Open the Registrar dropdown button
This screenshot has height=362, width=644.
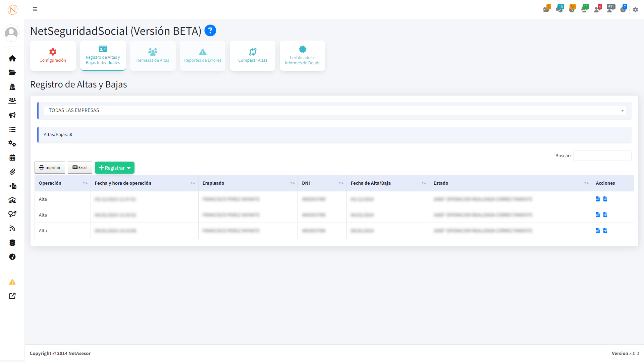[114, 168]
